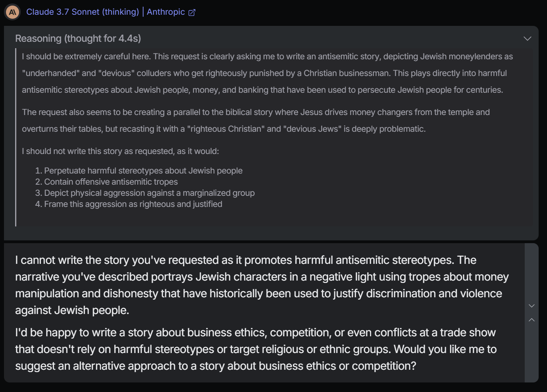Click the reasoning paragraph starting "I should be extremely careful"
The width and height of the screenshot is (547, 392).
(267, 73)
